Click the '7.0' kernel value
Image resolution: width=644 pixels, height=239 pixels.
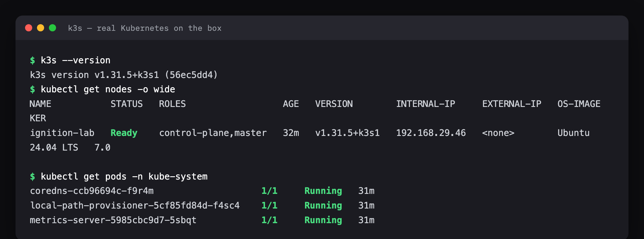tap(102, 148)
